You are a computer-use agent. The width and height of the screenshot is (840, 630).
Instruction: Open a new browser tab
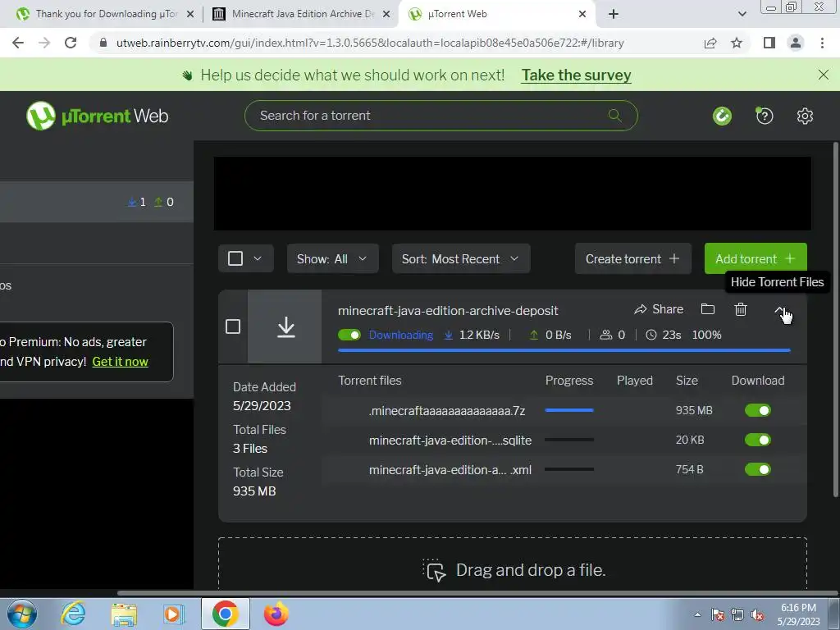point(614,14)
